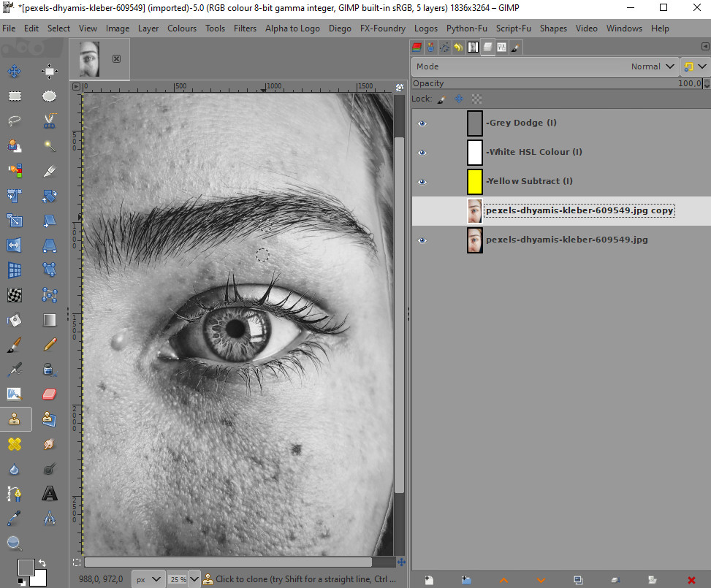This screenshot has height=588, width=711.
Task: Select the Rectangle Select tool
Action: (x=14, y=96)
